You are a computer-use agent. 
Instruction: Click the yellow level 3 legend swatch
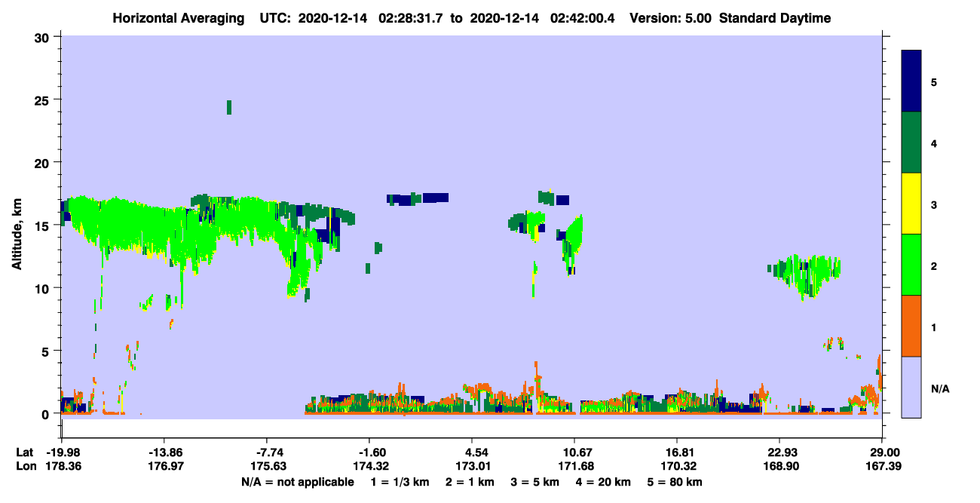[x=911, y=204]
